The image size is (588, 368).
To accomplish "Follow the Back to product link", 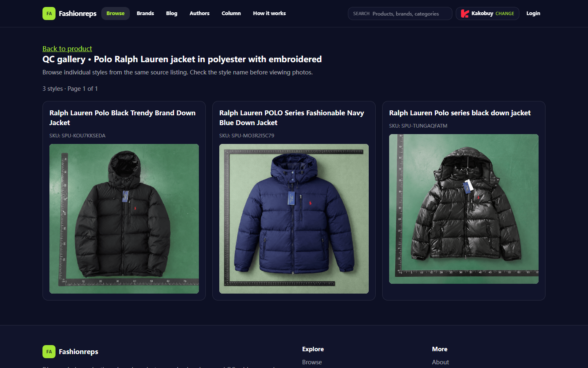I will tap(67, 49).
